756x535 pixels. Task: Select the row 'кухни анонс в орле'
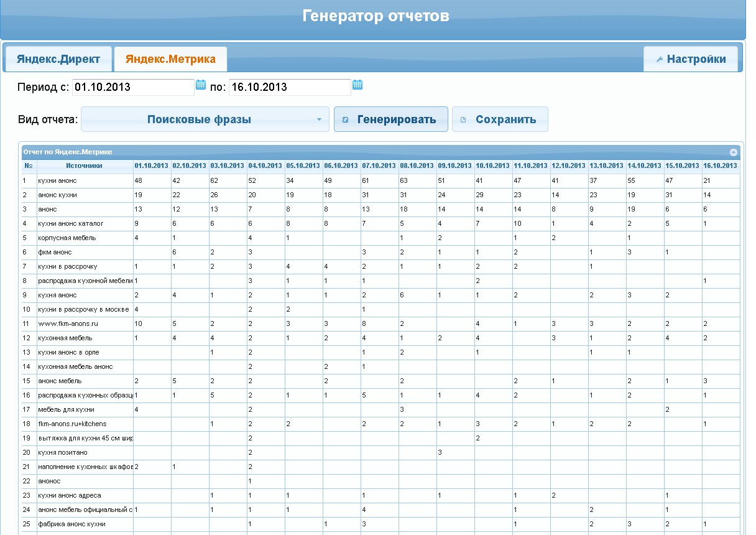380,353
